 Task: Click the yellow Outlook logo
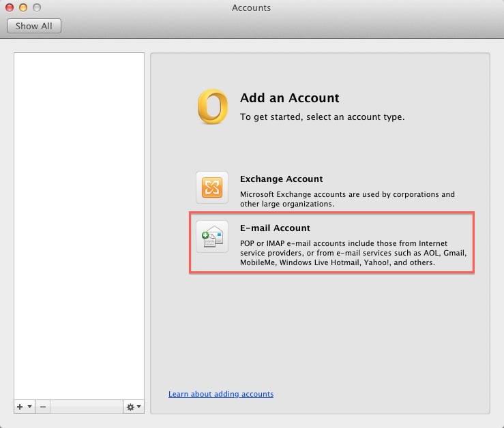point(212,107)
